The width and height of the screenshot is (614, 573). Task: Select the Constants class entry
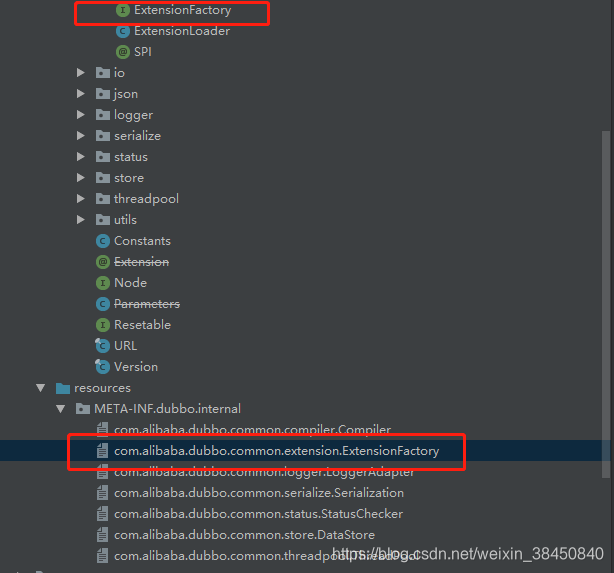(x=143, y=241)
